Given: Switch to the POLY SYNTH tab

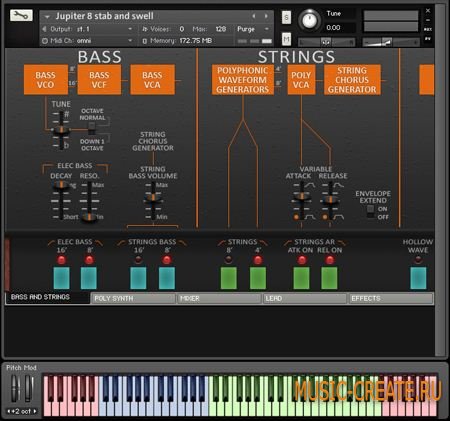Looking at the screenshot, I should pos(133,298).
